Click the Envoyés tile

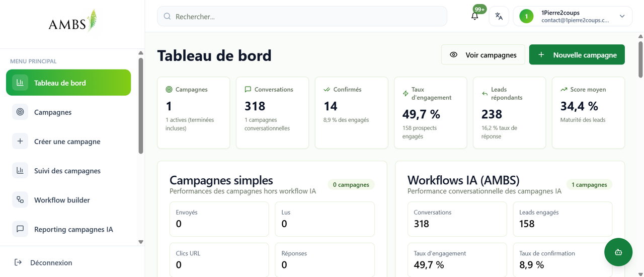click(219, 219)
